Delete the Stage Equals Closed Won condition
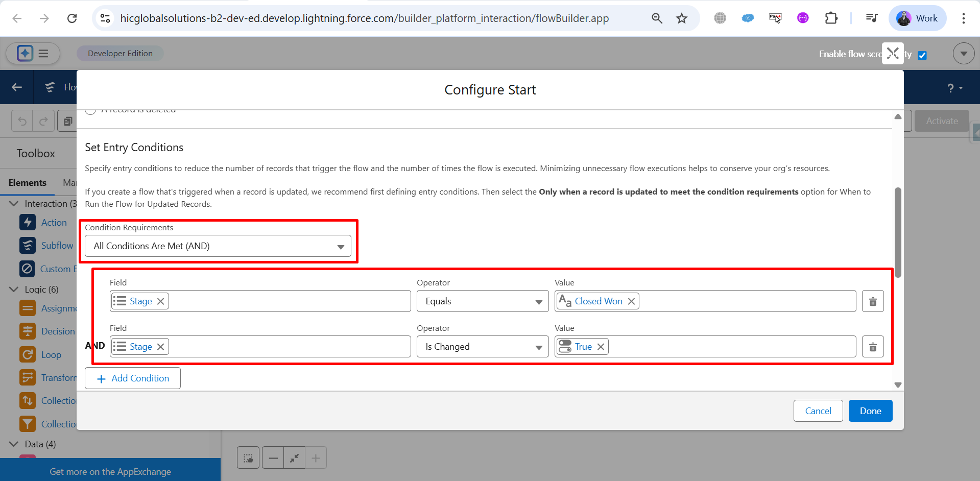This screenshot has height=481, width=980. (x=873, y=301)
